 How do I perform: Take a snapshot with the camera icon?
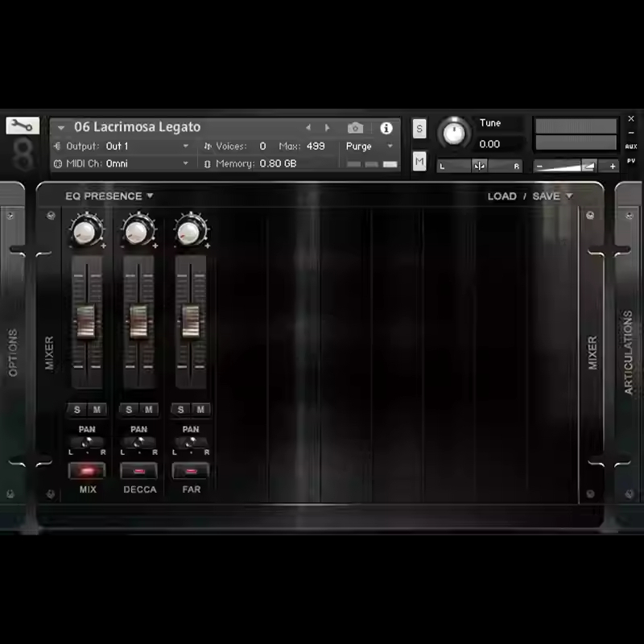coord(355,128)
